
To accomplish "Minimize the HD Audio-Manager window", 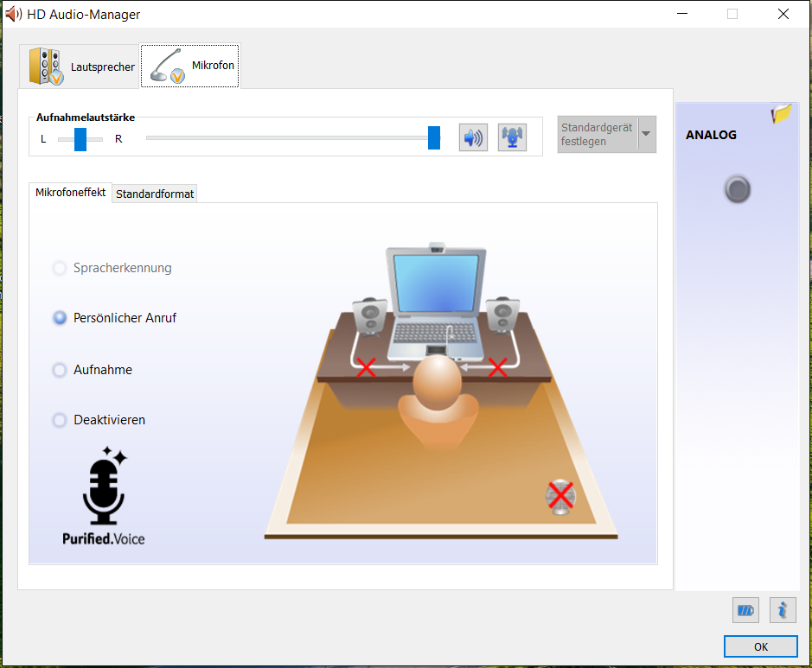I will pyautogui.click(x=682, y=14).
